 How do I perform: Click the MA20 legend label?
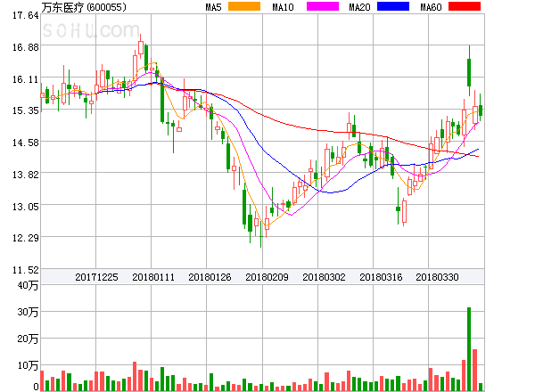(x=359, y=7)
